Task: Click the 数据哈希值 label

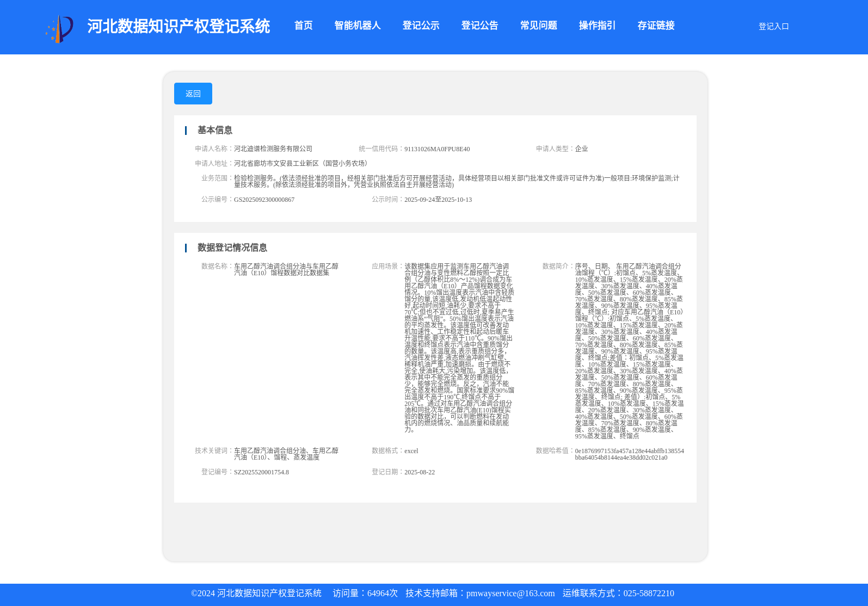Action: (555, 451)
